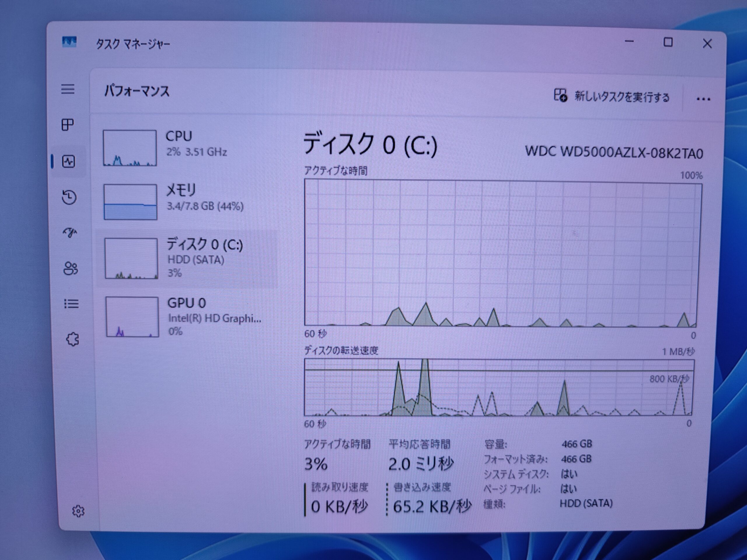Open the Users page icon
Image resolution: width=747 pixels, height=560 pixels.
[71, 269]
